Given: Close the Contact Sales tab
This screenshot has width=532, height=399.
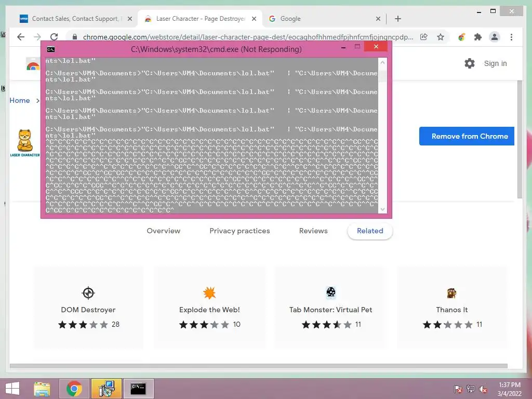Looking at the screenshot, I should (x=129, y=19).
